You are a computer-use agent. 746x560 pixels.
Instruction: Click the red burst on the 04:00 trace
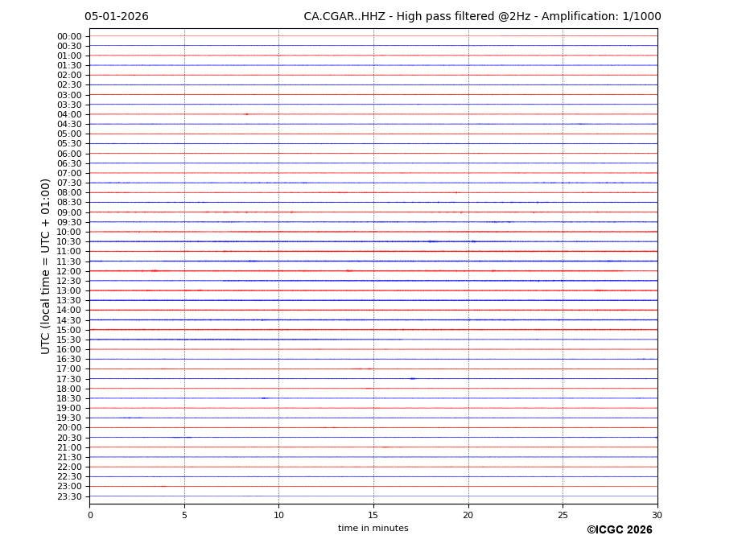[x=245, y=114]
